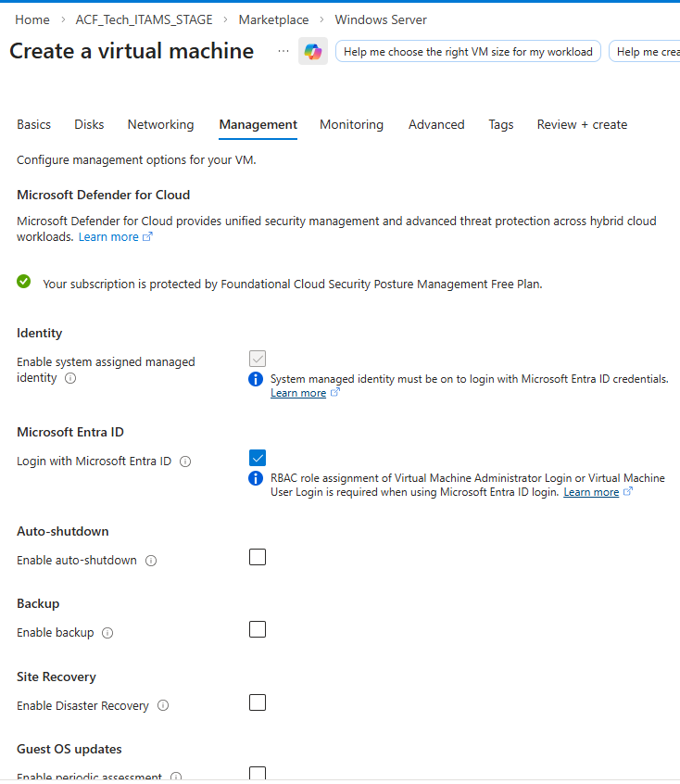Click info icon beside Login with Microsoft Entra ID
Screen dimensions: 680x784
[x=185, y=462]
